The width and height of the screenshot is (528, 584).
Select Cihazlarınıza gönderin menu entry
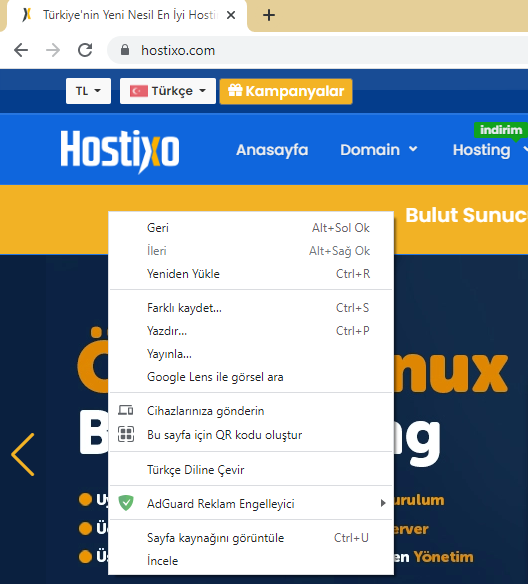(x=251, y=411)
